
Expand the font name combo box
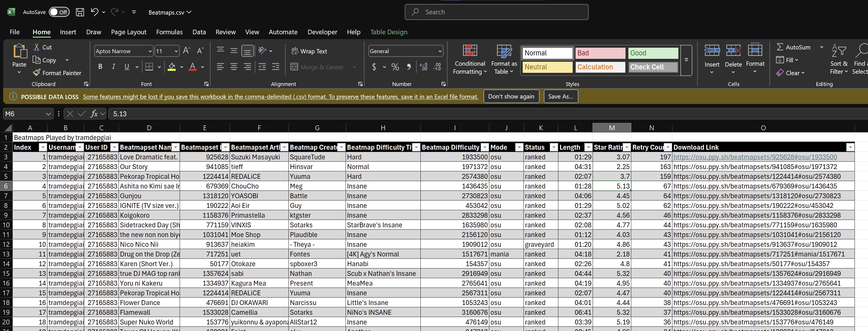click(150, 51)
